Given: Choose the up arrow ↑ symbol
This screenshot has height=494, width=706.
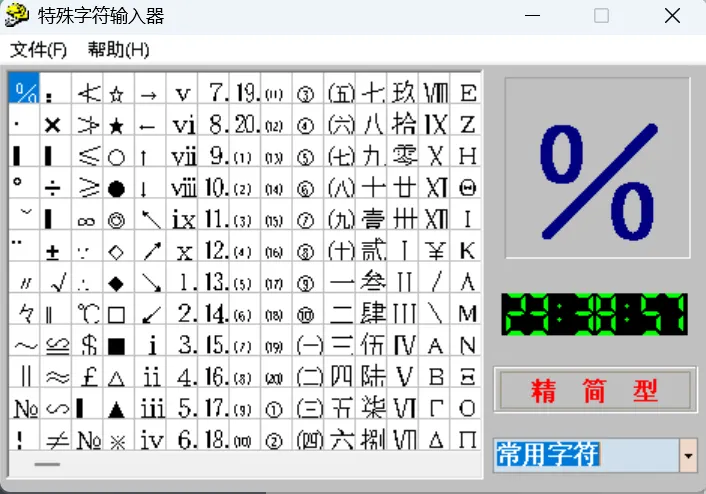Looking at the screenshot, I should [x=150, y=151].
